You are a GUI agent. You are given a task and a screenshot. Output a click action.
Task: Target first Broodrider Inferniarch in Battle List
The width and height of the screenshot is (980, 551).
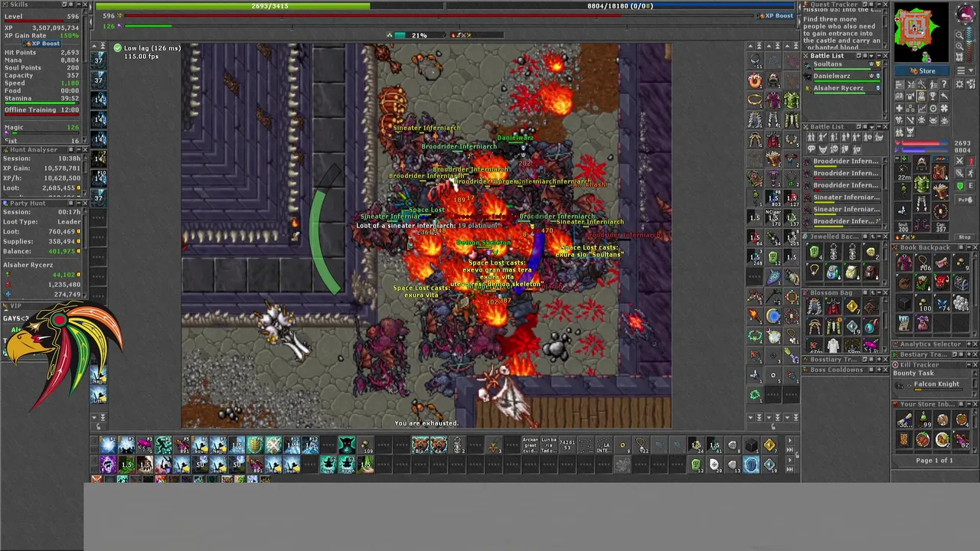[842, 162]
